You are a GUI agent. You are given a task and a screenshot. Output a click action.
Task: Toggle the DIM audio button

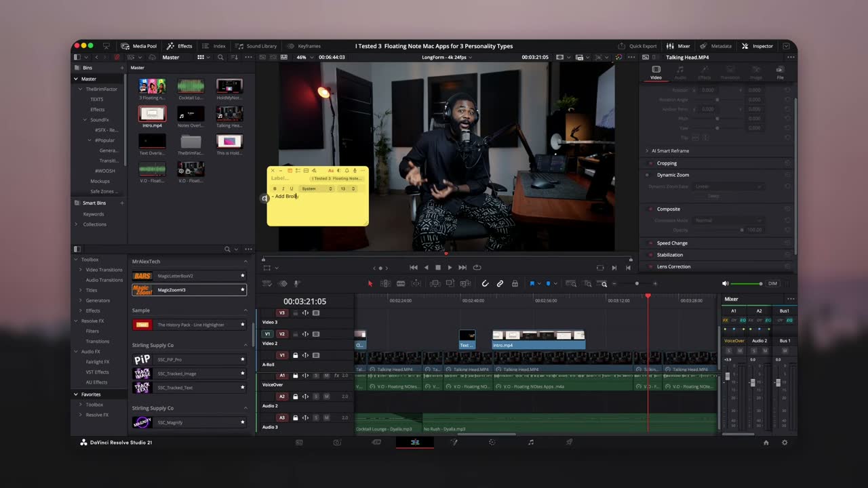pyautogui.click(x=772, y=283)
